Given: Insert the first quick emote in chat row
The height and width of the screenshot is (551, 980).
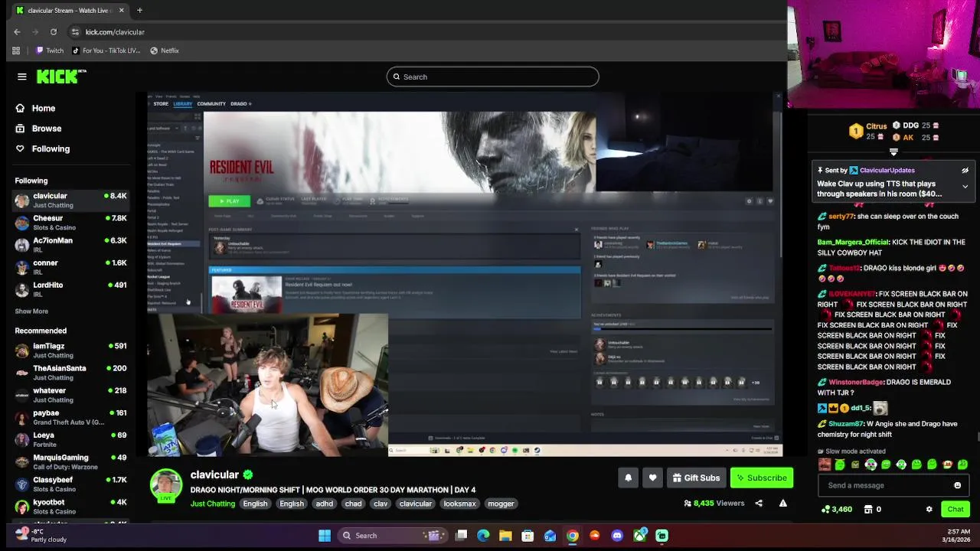Looking at the screenshot, I should [x=824, y=465].
